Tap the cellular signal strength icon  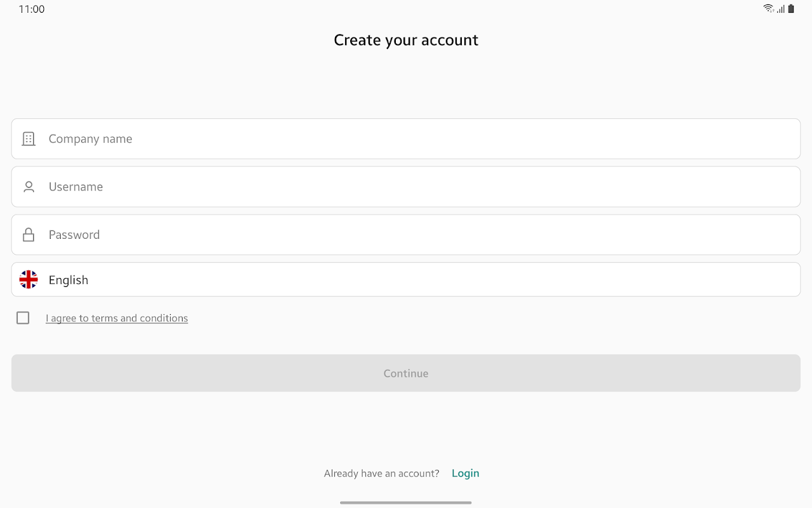(781, 9)
